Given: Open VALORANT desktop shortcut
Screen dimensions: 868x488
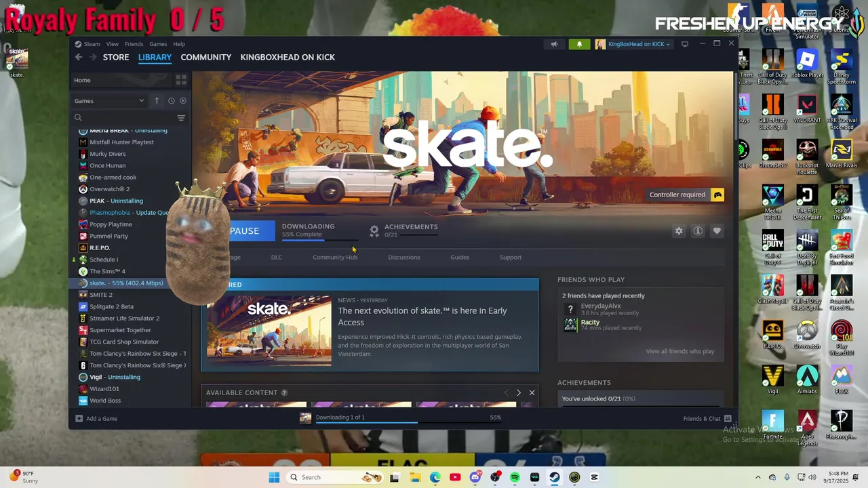Looking at the screenshot, I should point(807,108).
